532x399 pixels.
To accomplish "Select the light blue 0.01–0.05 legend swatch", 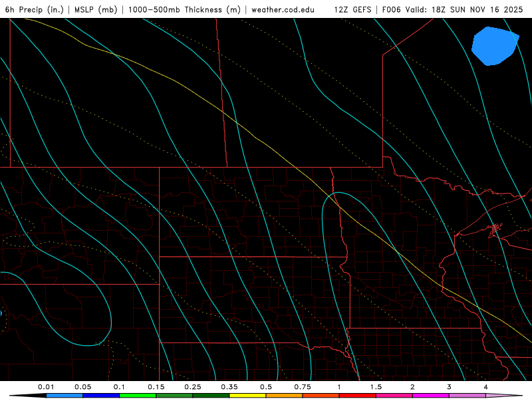I will tap(65, 396).
